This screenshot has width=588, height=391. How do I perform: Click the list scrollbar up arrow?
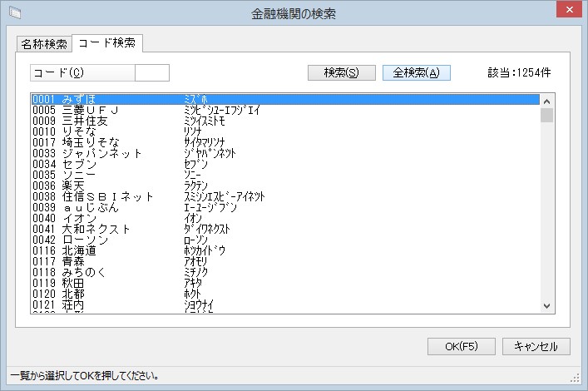(546, 101)
